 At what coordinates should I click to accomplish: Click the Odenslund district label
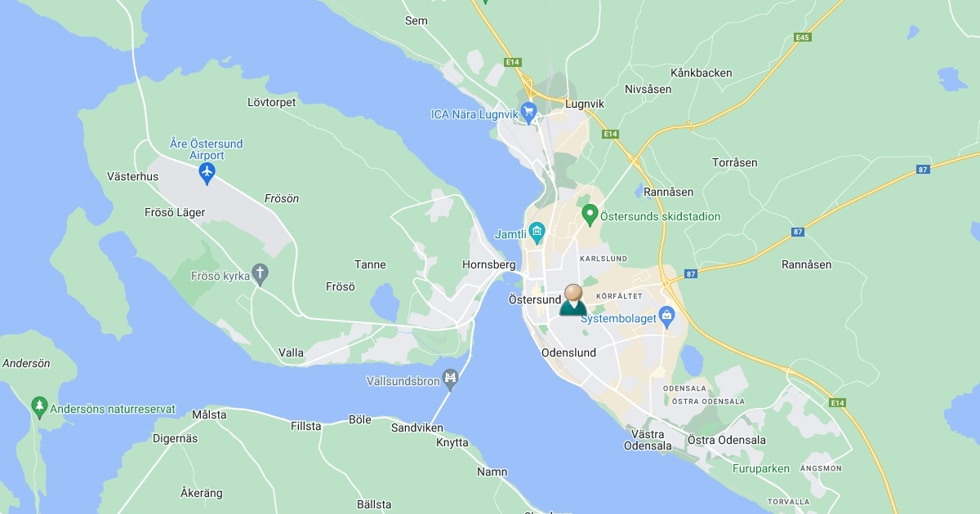click(568, 352)
